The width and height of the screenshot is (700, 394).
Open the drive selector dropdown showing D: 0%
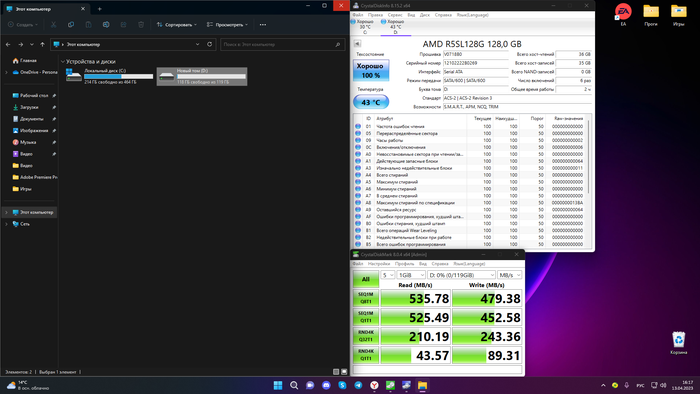point(462,275)
